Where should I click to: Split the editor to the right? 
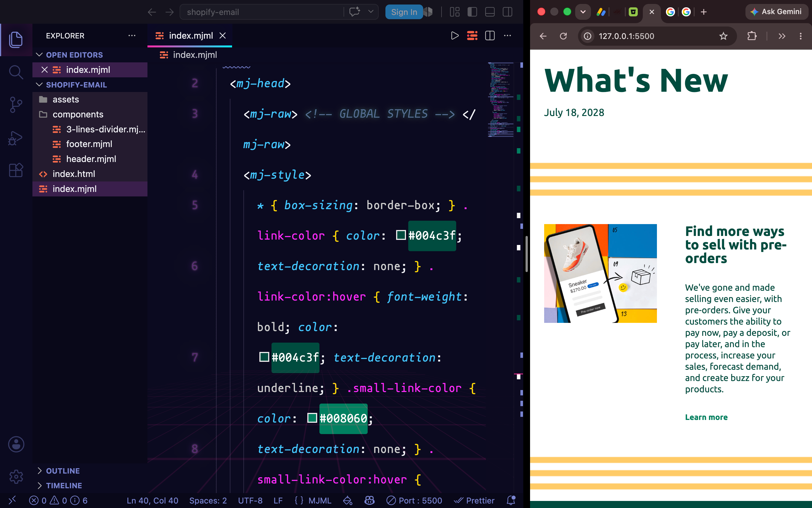pyautogui.click(x=490, y=36)
